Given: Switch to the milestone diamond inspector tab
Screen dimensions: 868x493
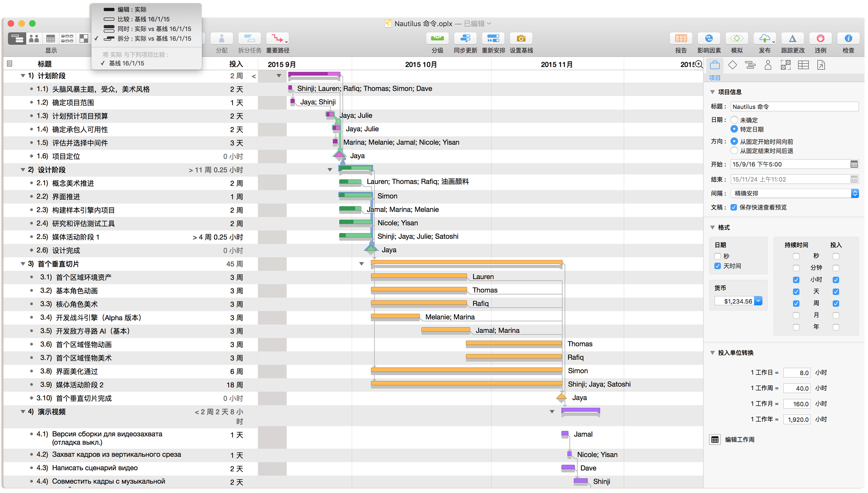Looking at the screenshot, I should (x=733, y=65).
